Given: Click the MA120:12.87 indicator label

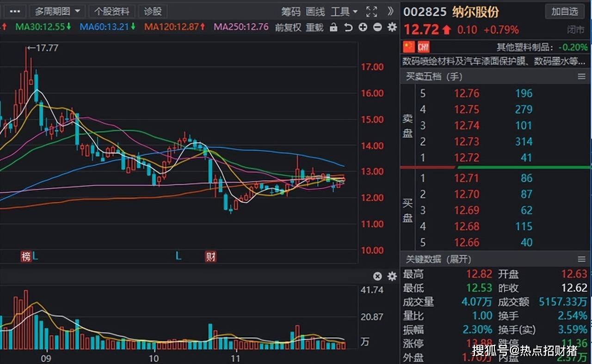Looking at the screenshot, I should [x=175, y=27].
